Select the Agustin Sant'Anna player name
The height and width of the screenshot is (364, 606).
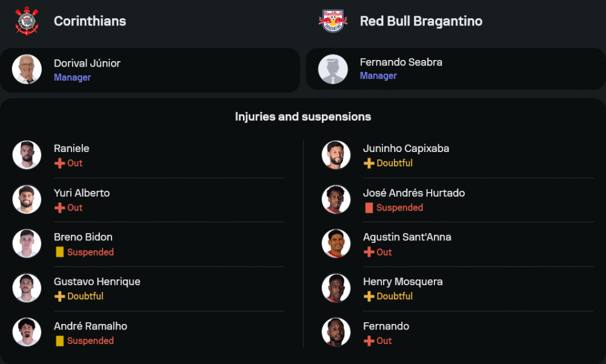(x=407, y=237)
